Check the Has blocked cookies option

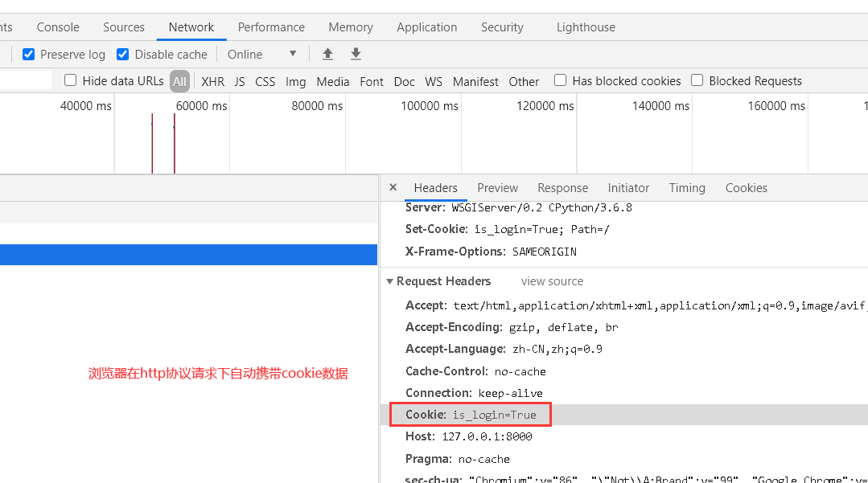[x=560, y=80]
